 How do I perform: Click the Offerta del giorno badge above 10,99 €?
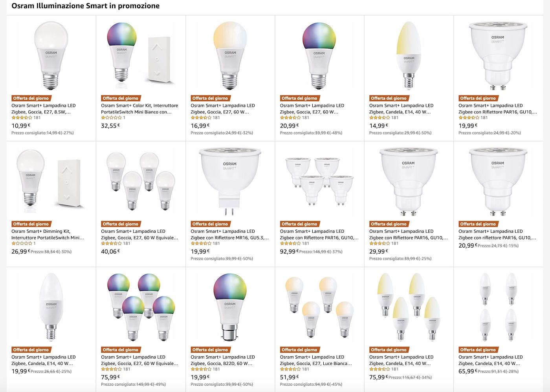coord(31,98)
